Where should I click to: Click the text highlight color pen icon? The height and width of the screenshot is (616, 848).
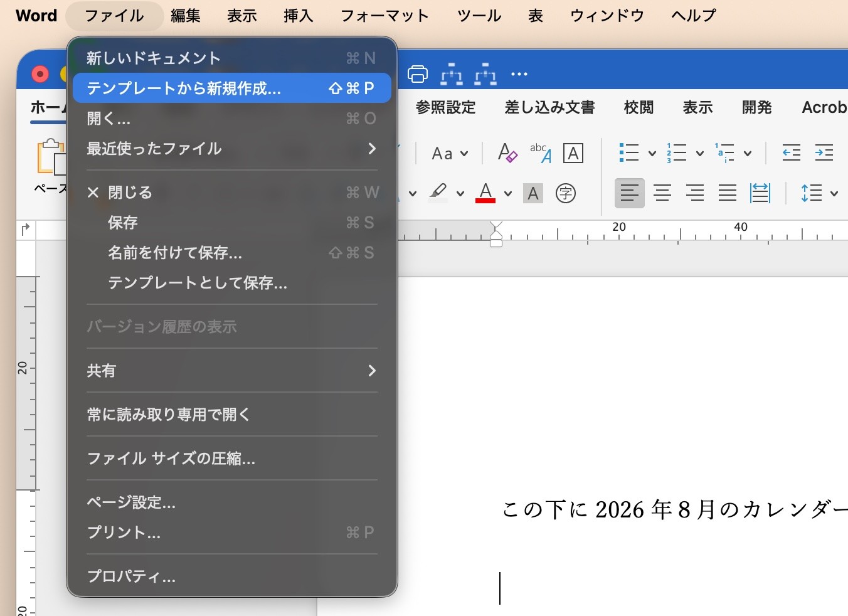coord(438,193)
